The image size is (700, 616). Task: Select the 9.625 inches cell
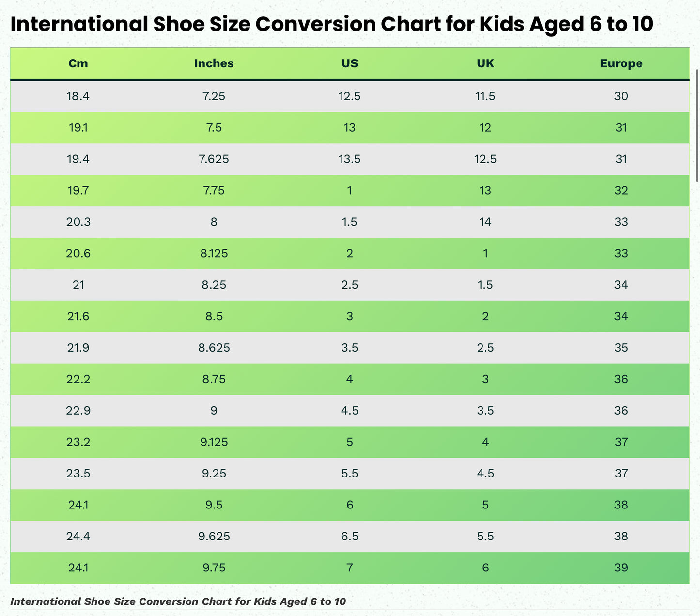click(x=214, y=536)
